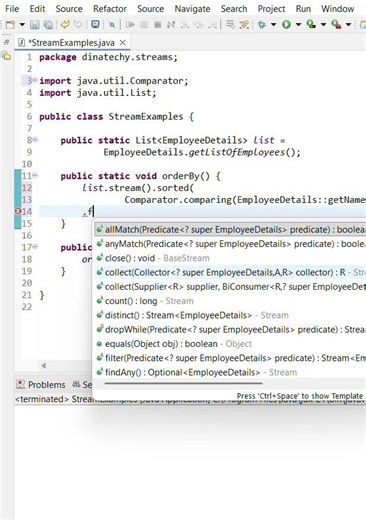Click the Save toolbar icon
The width and height of the screenshot is (366, 520).
point(35,24)
